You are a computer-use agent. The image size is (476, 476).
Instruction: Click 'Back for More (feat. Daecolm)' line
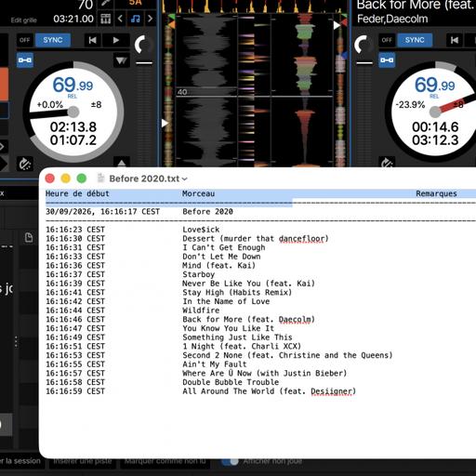(248, 320)
